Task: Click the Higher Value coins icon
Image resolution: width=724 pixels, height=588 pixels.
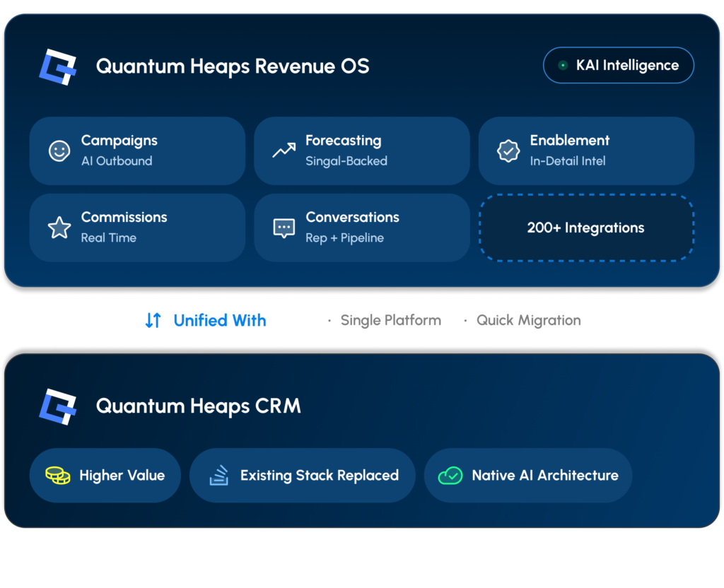Action: 57,476
